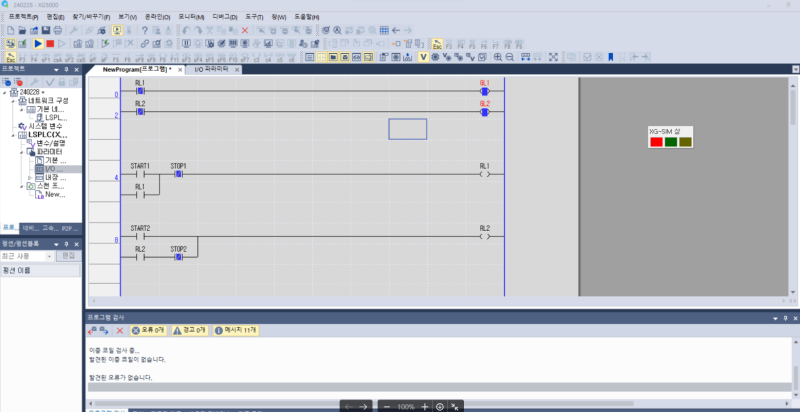Click the red X delete icon
This screenshot has height=412, width=800.
pyautogui.click(x=245, y=30)
